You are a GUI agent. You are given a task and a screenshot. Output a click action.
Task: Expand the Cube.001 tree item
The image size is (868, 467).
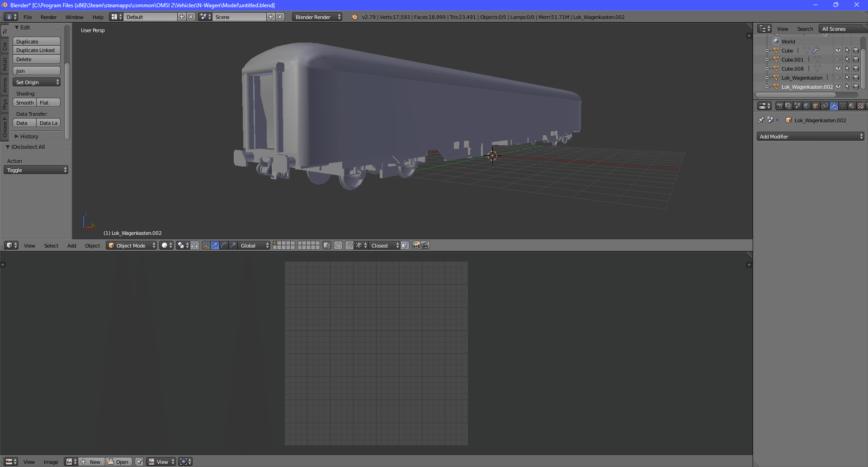point(767,59)
